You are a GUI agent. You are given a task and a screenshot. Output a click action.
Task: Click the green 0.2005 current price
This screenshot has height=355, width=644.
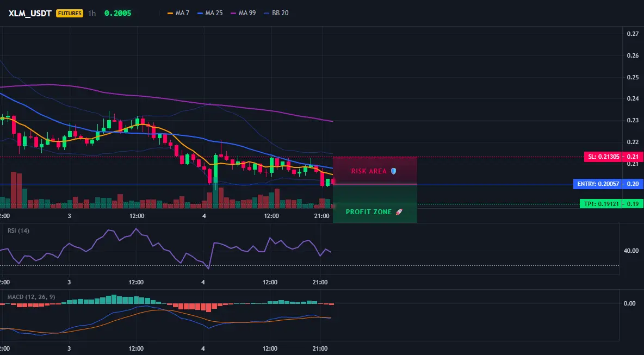pos(118,13)
